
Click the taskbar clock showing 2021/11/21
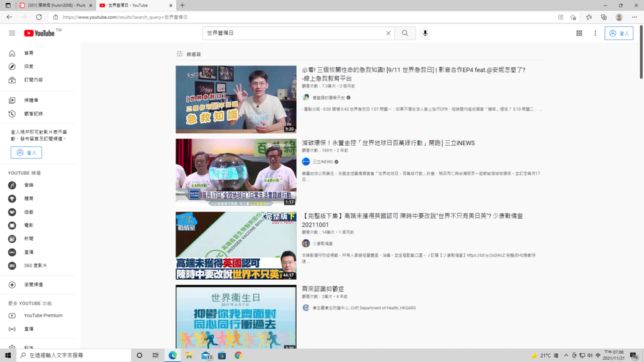pos(614,356)
